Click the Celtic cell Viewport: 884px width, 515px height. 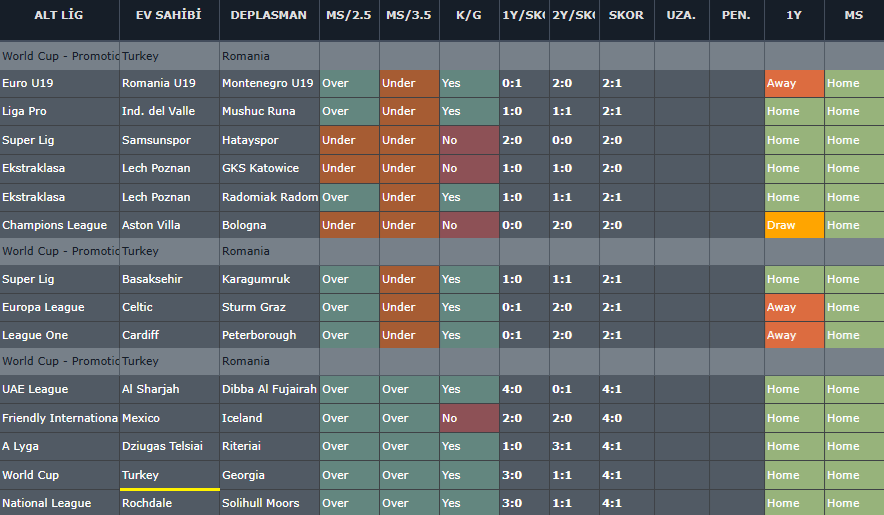[x=169, y=307]
